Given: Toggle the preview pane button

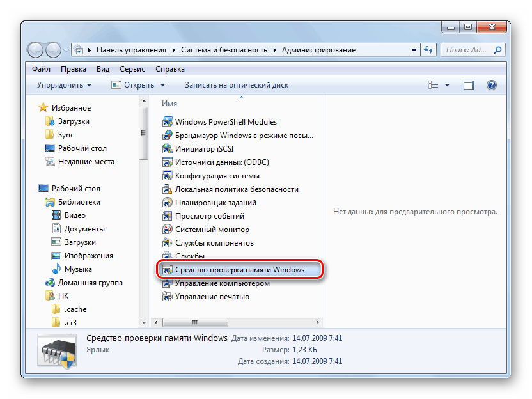Looking at the screenshot, I should tap(469, 85).
